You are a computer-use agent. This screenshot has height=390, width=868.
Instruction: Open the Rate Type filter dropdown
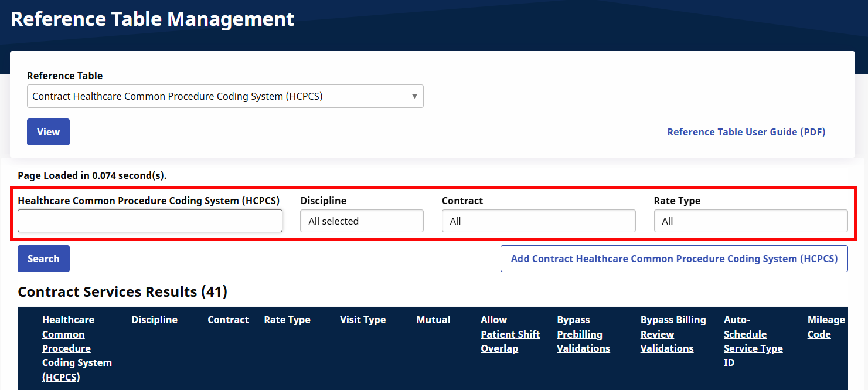(751, 221)
